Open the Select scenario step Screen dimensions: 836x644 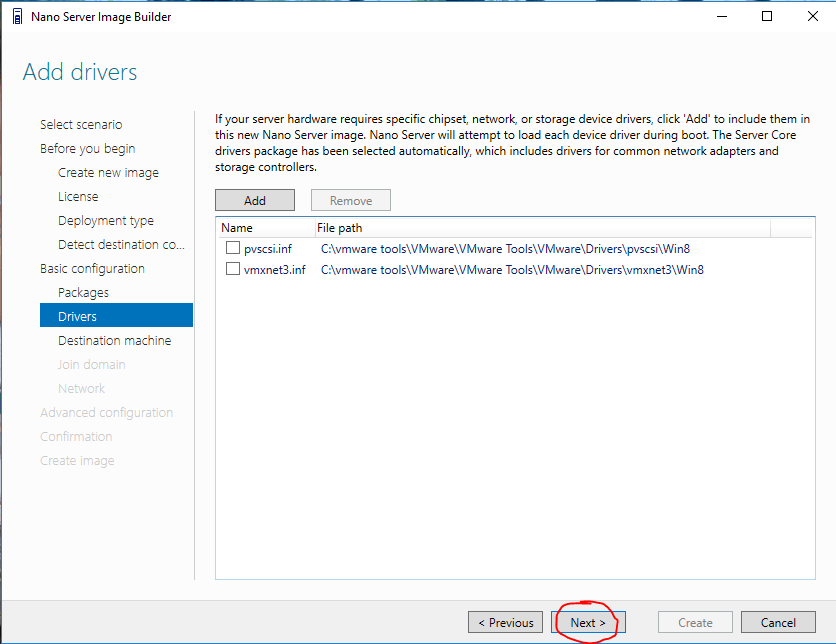(81, 124)
